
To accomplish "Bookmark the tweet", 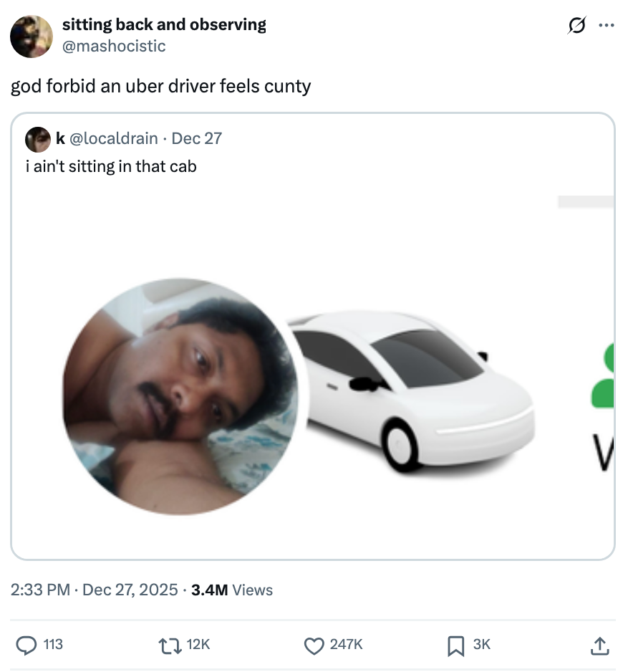I will pyautogui.click(x=455, y=645).
